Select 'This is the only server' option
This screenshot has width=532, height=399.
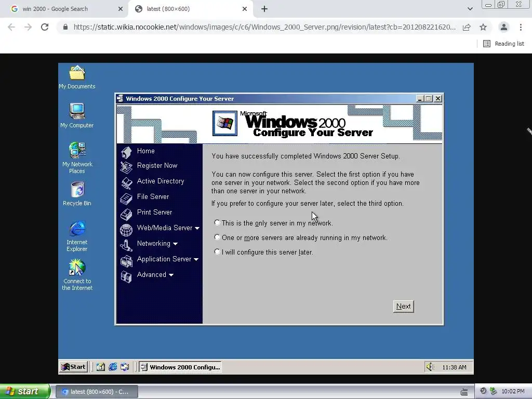217,222
